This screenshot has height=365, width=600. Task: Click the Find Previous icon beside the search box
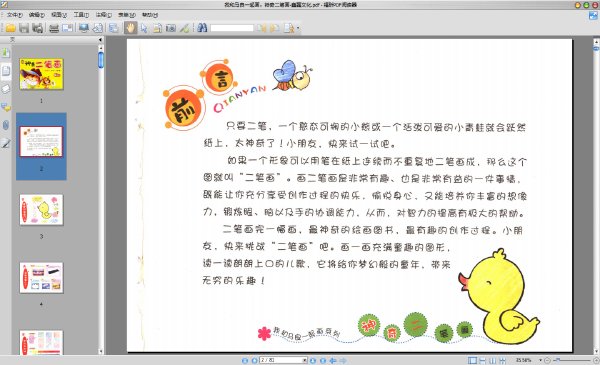point(262,28)
